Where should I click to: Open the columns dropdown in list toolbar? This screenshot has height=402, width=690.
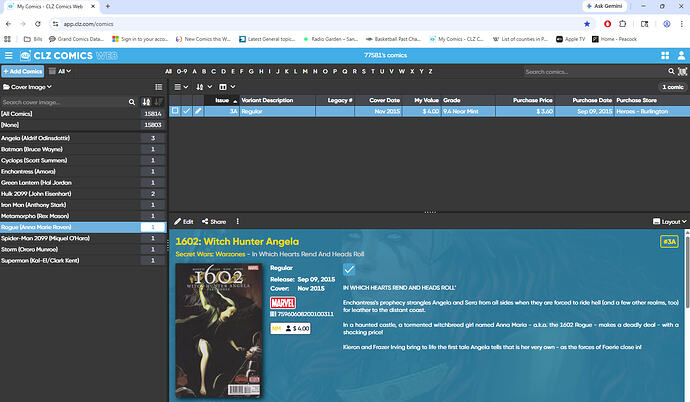pyautogui.click(x=227, y=87)
